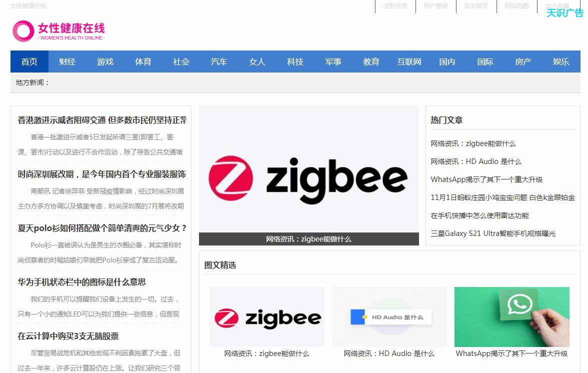Click summary text starting Polo衫一直被误认为
This screenshot has width=588, height=373.
click(99, 252)
